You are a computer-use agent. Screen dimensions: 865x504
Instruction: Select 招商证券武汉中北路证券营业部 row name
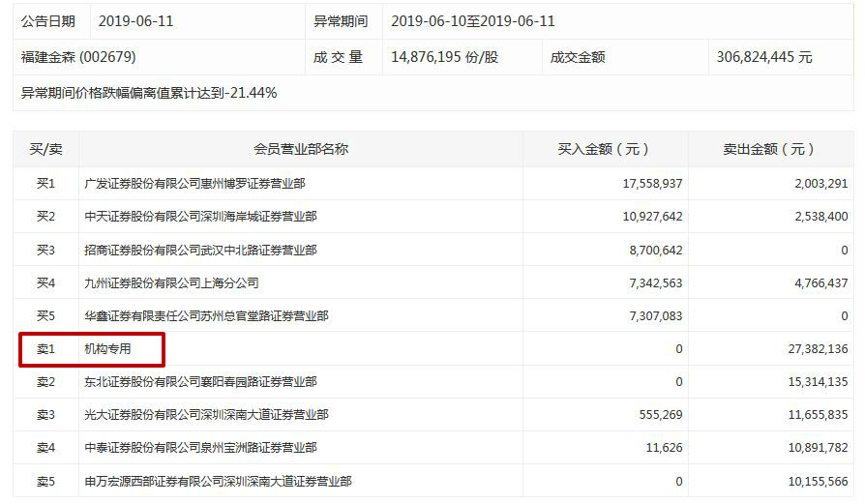tap(200, 251)
